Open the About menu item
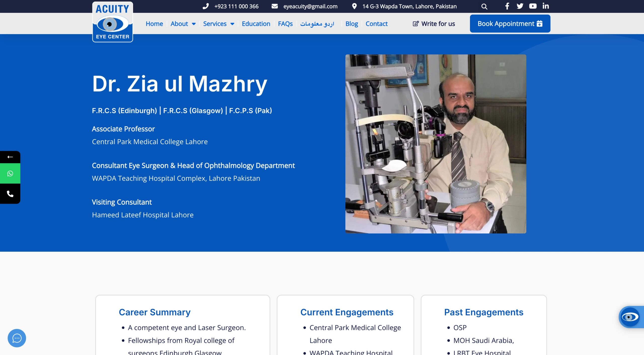This screenshot has height=355, width=644. (179, 24)
